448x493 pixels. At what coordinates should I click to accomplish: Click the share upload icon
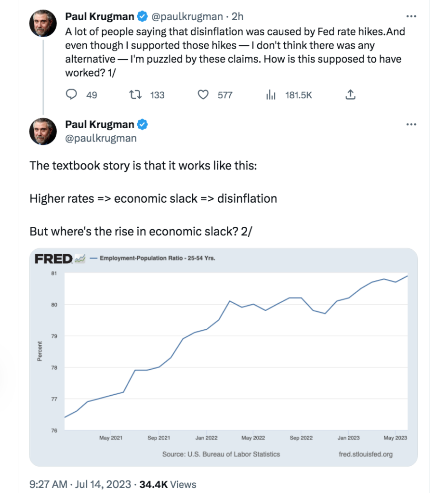[350, 94]
